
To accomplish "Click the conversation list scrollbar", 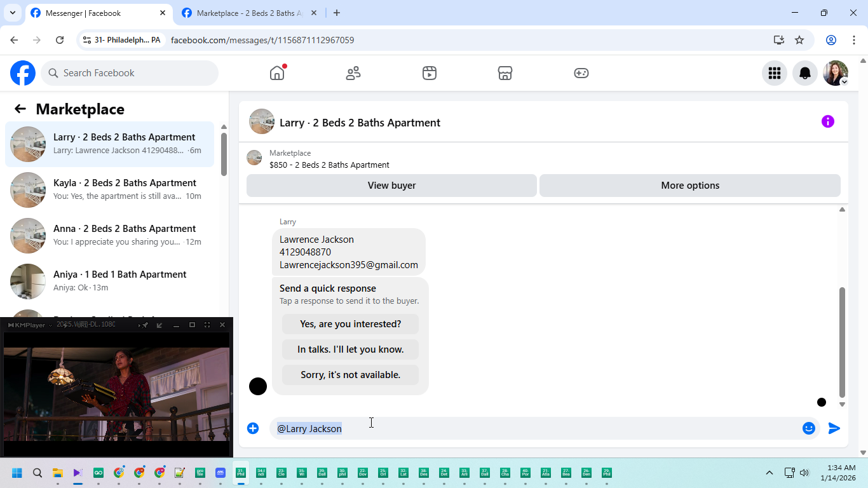I will click(224, 154).
